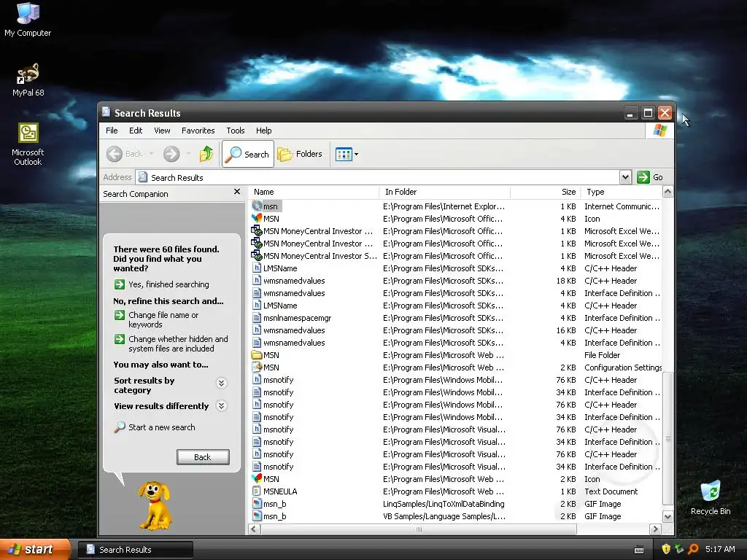Click Search Results taskbar button
747x560 pixels.
coord(136,549)
